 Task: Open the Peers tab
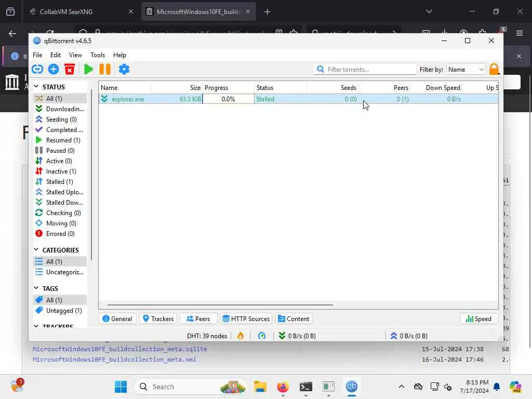198,318
